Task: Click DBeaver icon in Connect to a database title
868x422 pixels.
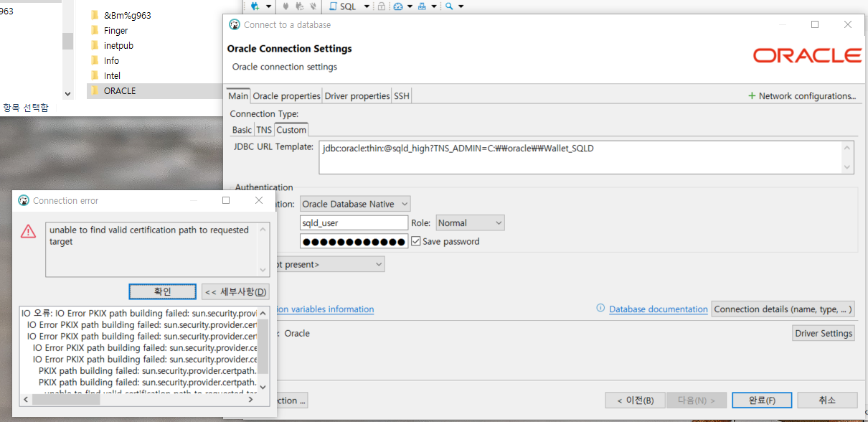Action: click(234, 24)
